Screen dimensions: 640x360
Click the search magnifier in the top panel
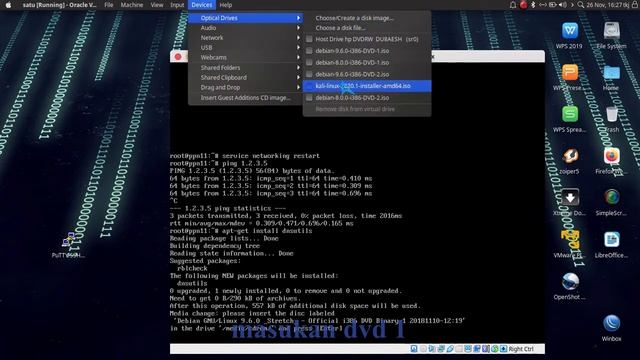click(580, 5)
